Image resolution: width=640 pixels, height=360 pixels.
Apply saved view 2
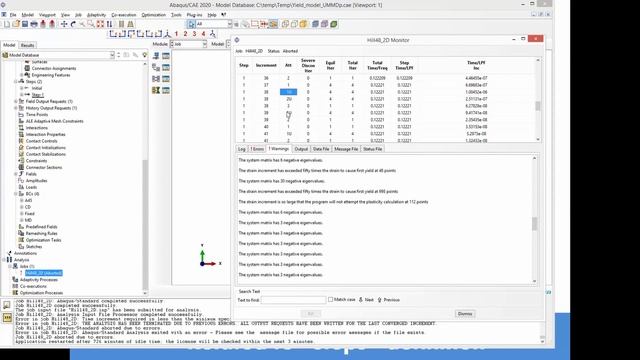(x=185, y=34)
